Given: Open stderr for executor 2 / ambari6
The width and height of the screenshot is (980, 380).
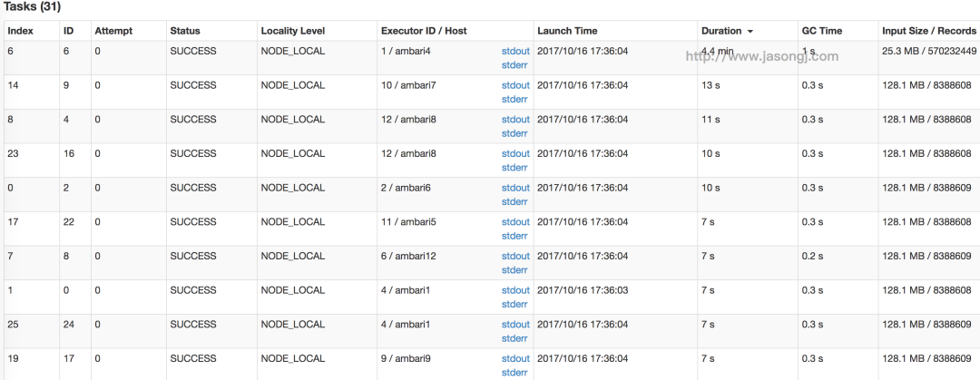Looking at the screenshot, I should [x=514, y=201].
